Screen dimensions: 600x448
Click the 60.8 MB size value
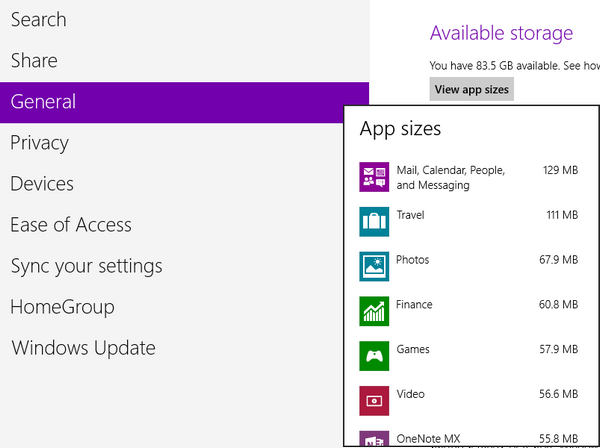558,305
